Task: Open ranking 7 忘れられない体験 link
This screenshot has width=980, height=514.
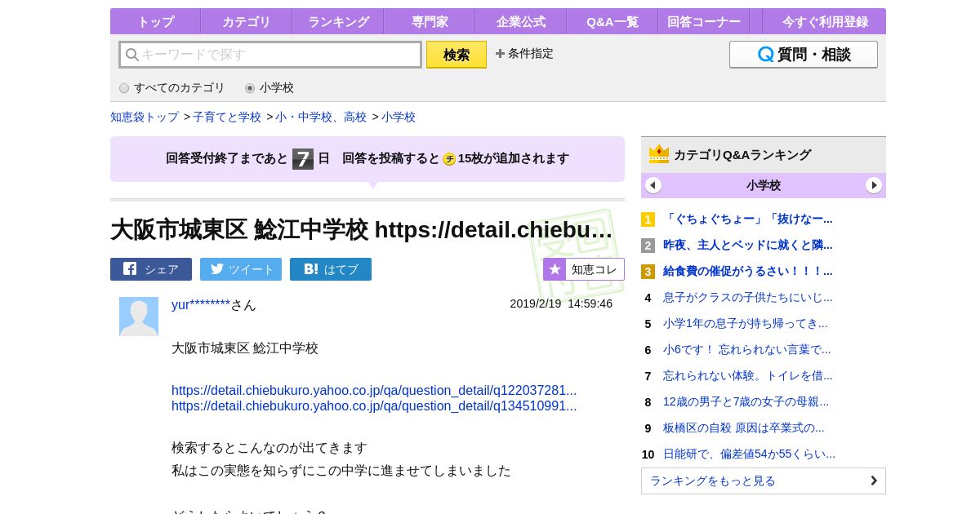Action: click(748, 375)
